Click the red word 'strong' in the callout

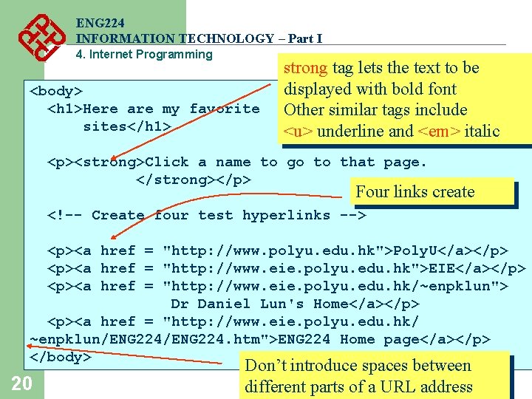click(x=306, y=68)
